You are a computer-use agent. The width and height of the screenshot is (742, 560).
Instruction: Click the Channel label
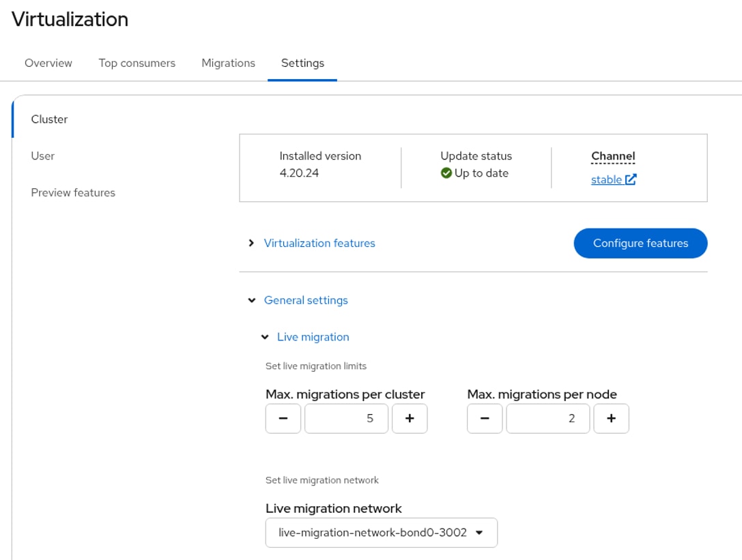[x=613, y=156]
